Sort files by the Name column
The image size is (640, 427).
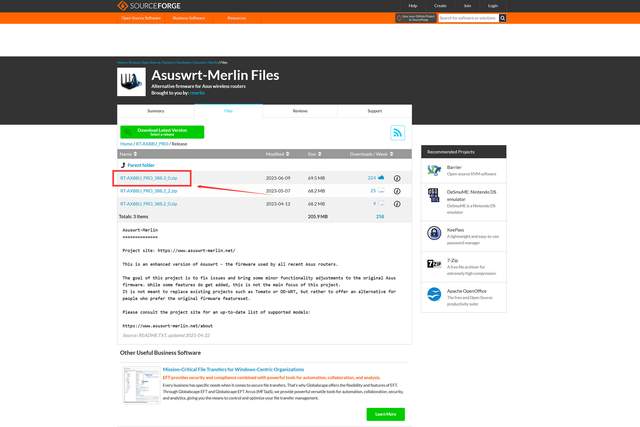coord(129,154)
